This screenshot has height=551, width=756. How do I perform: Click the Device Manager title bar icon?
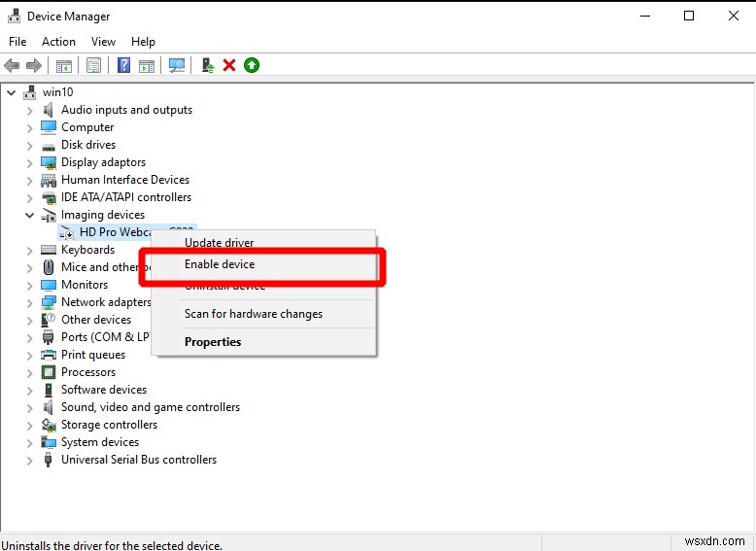pos(14,17)
